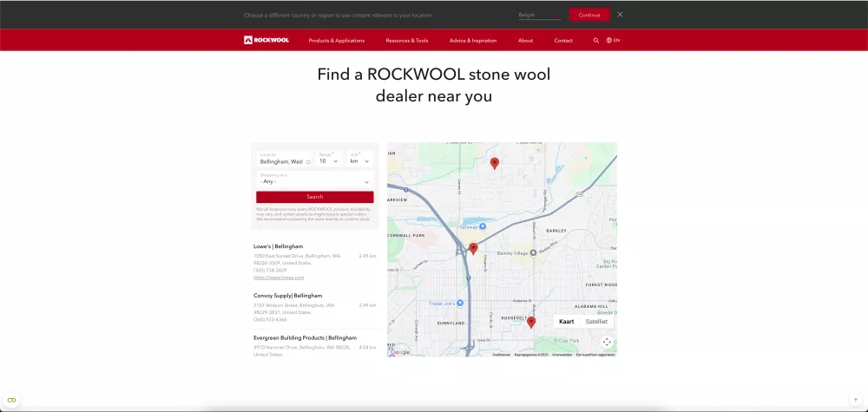Expand the Shopping as a dropdown
The image size is (868, 412).
click(x=314, y=180)
